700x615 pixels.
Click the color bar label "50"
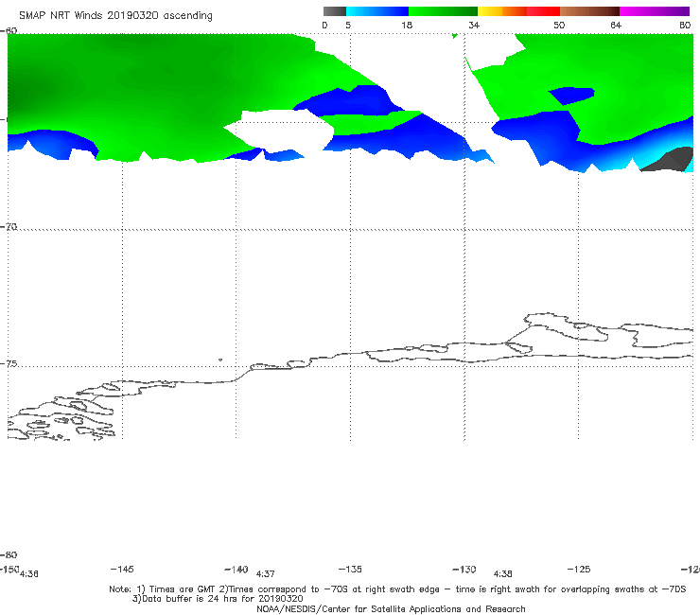[x=559, y=26]
